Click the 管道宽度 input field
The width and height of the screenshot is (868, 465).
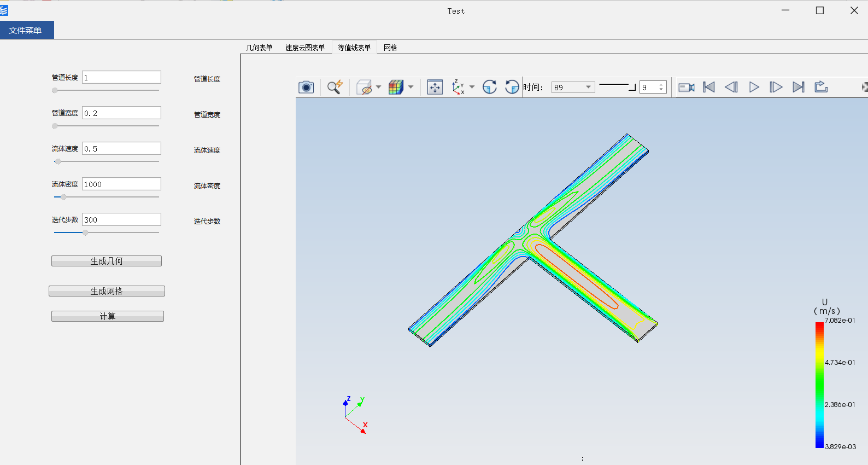click(121, 113)
